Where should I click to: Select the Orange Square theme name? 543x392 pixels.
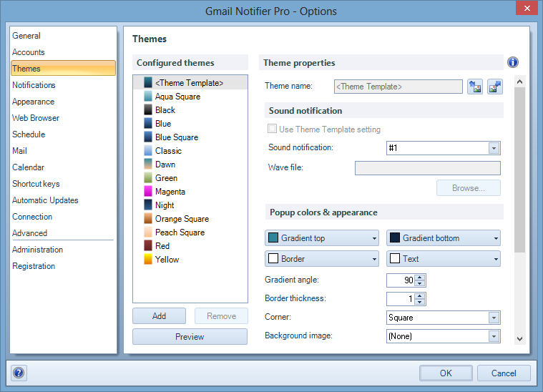pyautogui.click(x=182, y=218)
